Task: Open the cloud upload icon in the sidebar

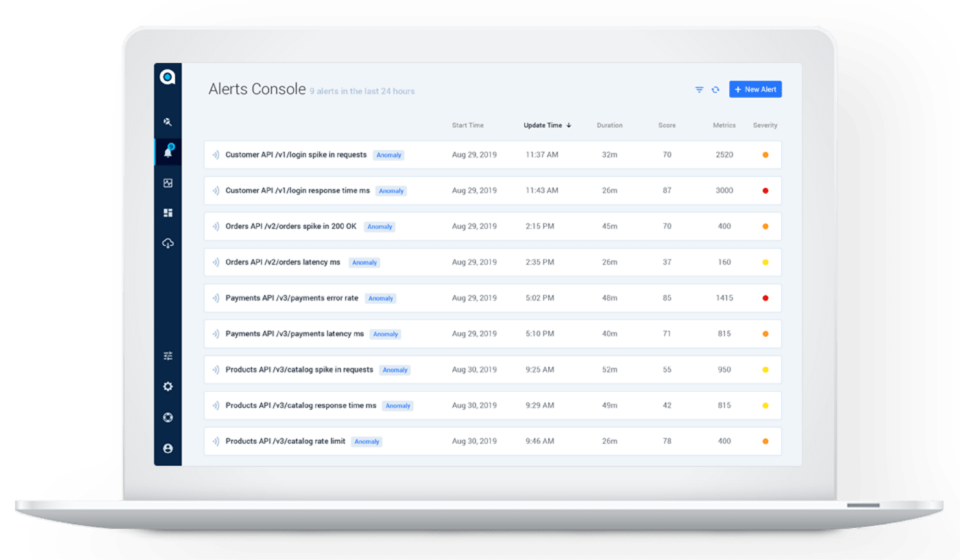Action: (x=168, y=243)
